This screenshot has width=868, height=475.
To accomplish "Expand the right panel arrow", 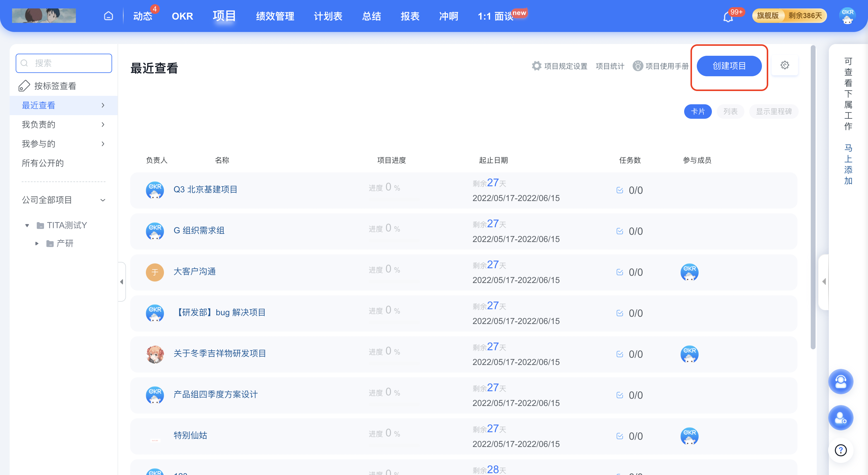I will 824,282.
